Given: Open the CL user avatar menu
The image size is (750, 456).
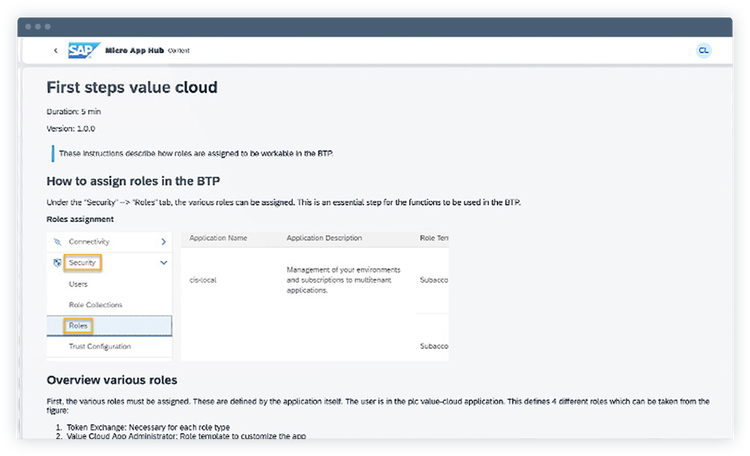Looking at the screenshot, I should point(703,50).
